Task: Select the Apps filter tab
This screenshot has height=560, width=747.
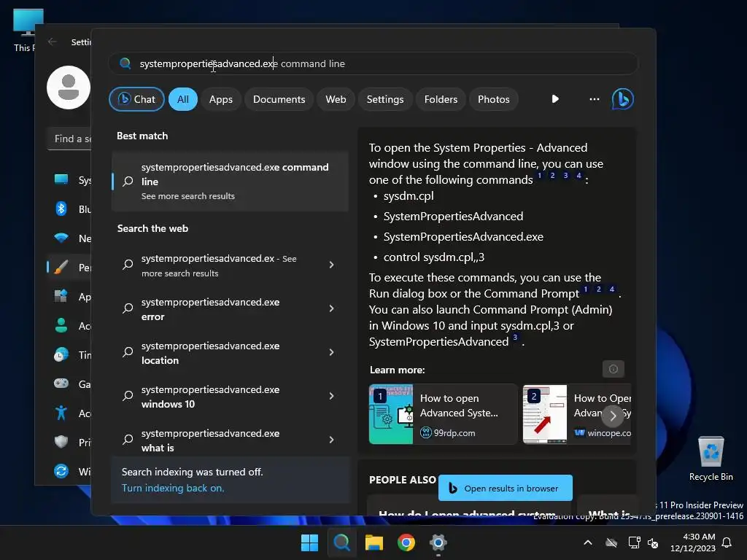Action: pyautogui.click(x=220, y=99)
